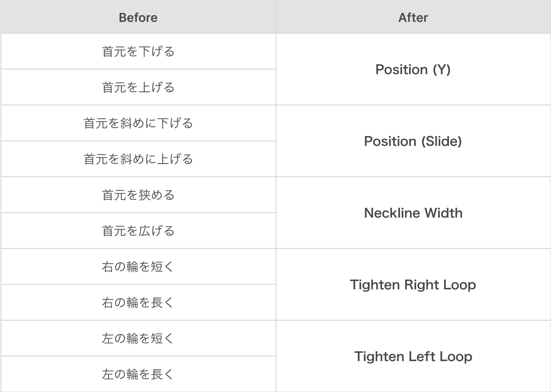Click the Tighten Left Loop cell
551x392 pixels.
413,356
